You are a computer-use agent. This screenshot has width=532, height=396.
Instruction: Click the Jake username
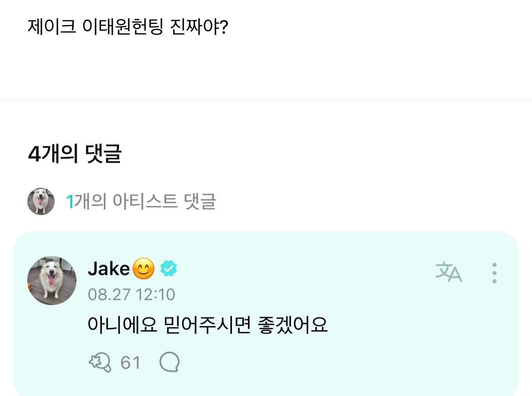(x=109, y=269)
